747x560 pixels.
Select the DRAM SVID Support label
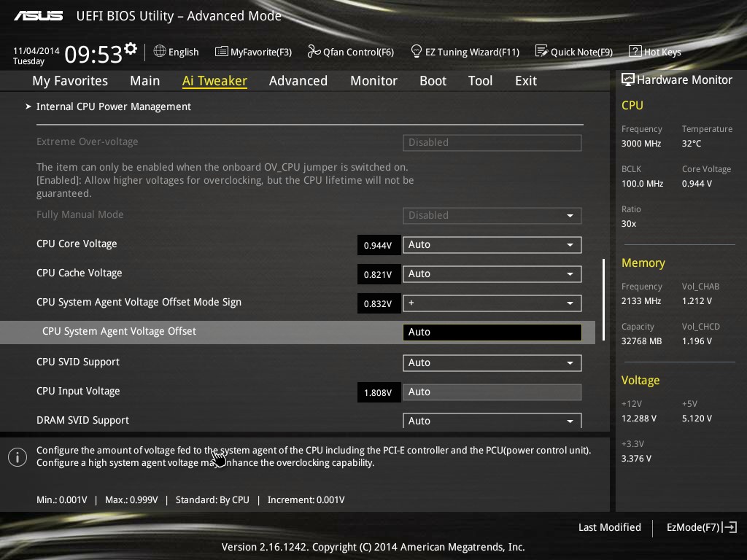[x=83, y=420]
